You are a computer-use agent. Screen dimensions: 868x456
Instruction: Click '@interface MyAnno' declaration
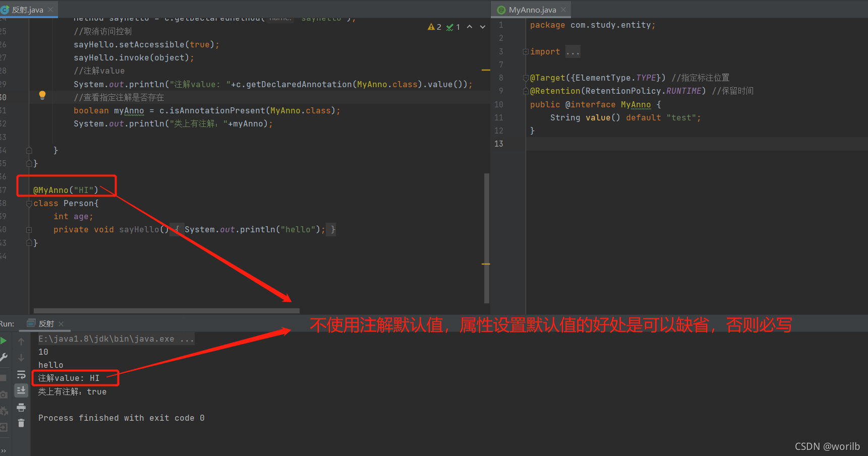pos(608,104)
